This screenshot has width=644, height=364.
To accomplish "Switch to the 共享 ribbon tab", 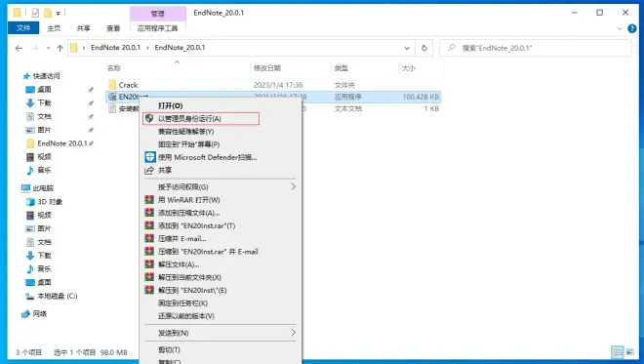I will pyautogui.click(x=83, y=28).
